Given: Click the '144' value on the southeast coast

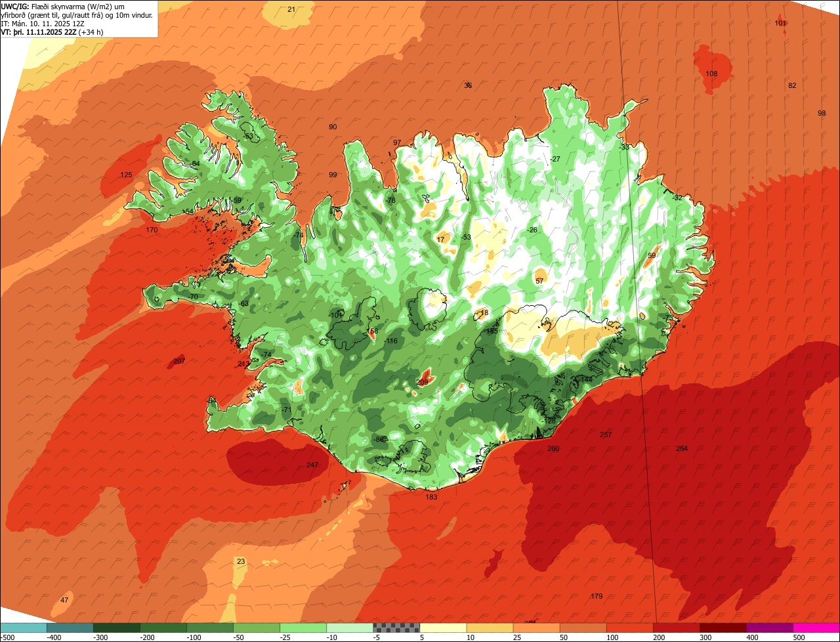Looking at the screenshot, I should coord(586,379).
